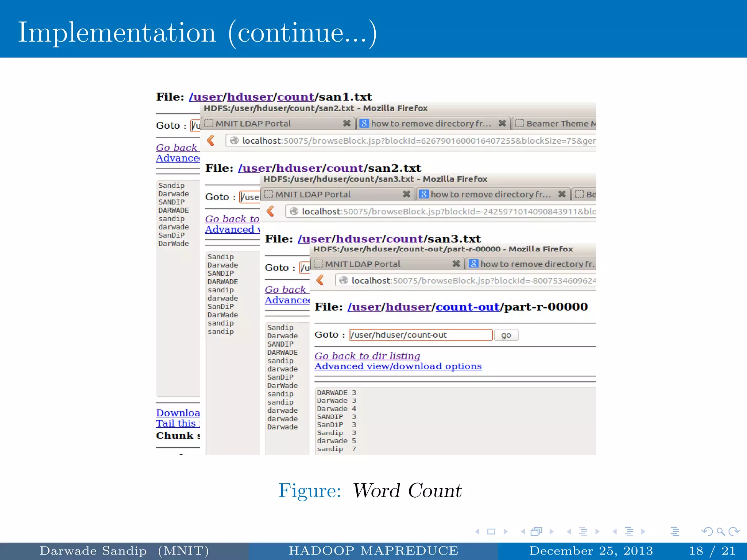747x560 pixels.
Task: Select Beamer Theme tab in san2.txt window
Action: click(x=554, y=123)
